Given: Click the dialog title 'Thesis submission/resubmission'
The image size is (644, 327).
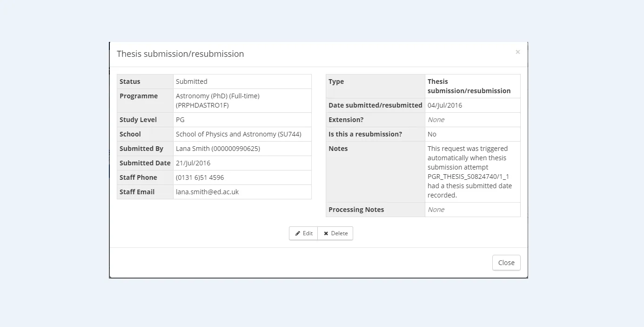Looking at the screenshot, I should [180, 54].
